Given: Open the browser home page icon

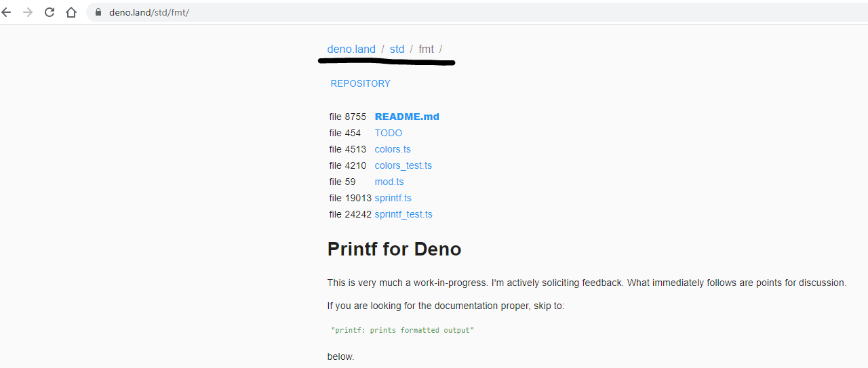Looking at the screenshot, I should point(71,12).
